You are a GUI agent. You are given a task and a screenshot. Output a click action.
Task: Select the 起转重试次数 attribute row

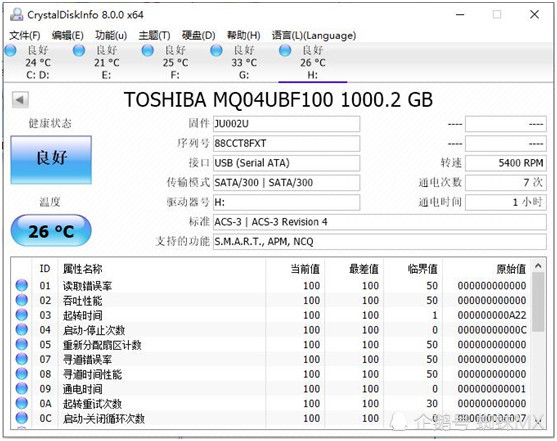coord(272,403)
